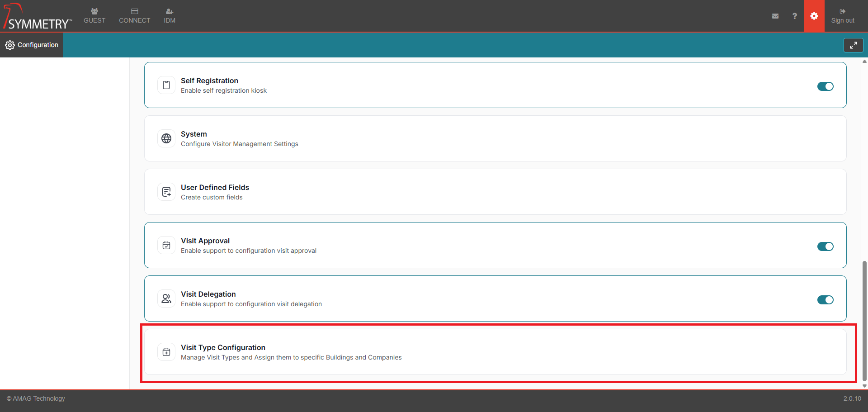Click the Visit Type Configuration calendar icon
Image resolution: width=868 pixels, height=412 pixels.
(166, 352)
